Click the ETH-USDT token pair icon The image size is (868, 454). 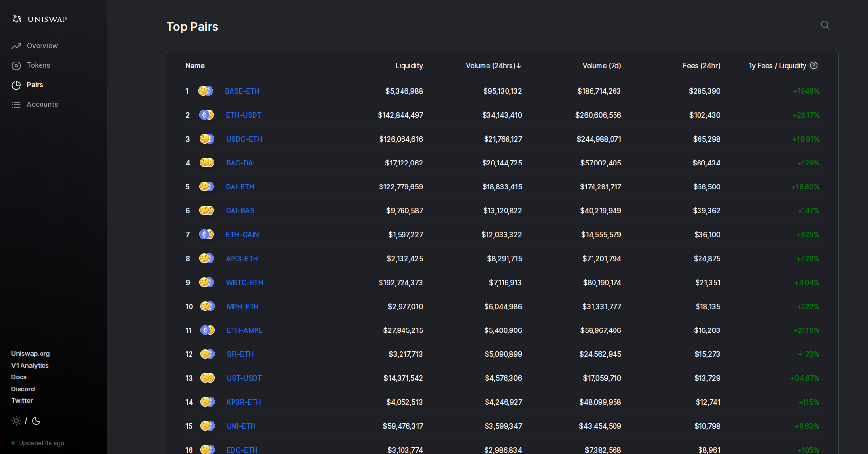tap(207, 115)
